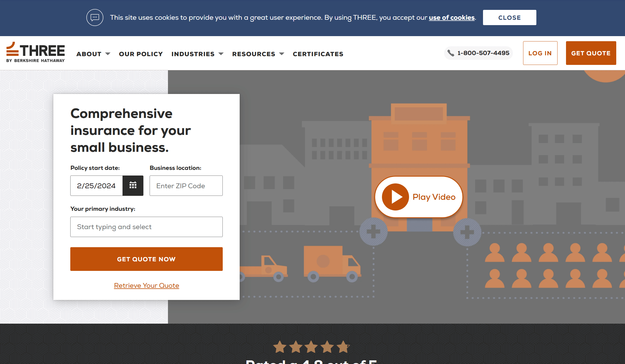Viewport: 625px width, 364px height.
Task: Click the use of cookies link
Action: pyautogui.click(x=451, y=17)
